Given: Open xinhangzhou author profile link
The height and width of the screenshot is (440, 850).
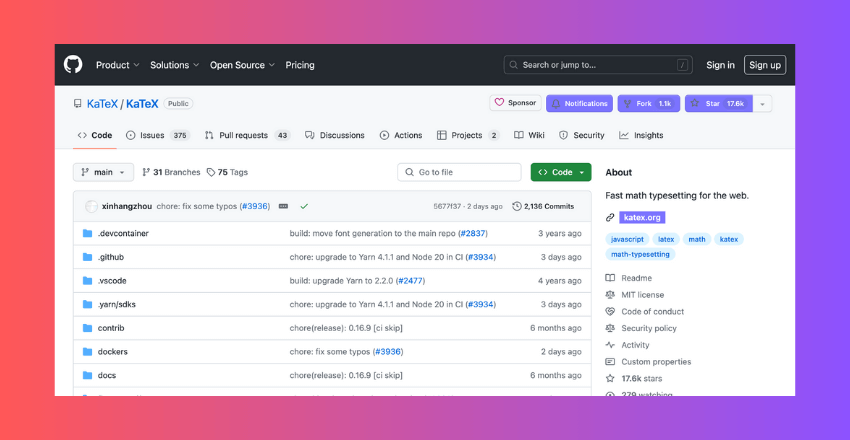Looking at the screenshot, I should point(127,206).
